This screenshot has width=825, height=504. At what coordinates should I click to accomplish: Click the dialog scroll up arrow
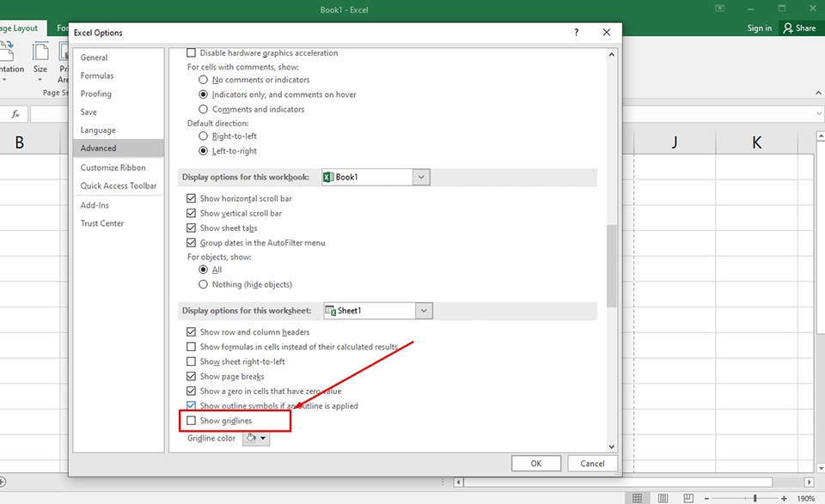[x=611, y=54]
